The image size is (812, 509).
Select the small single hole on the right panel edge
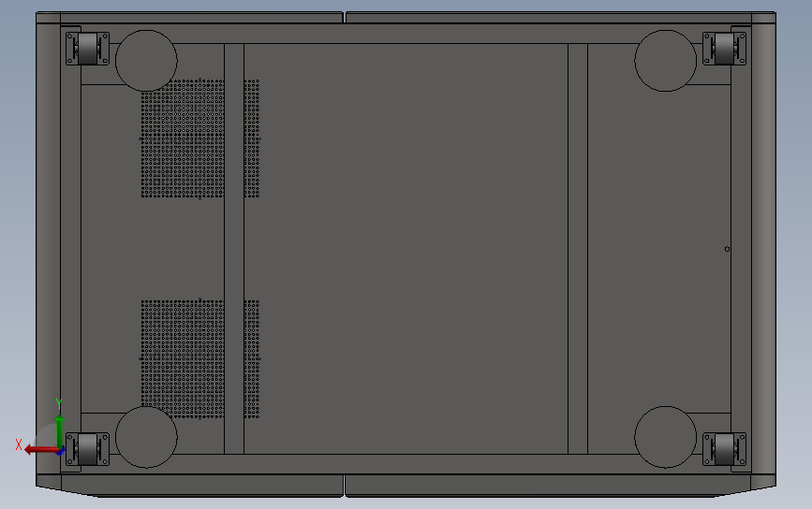point(727,249)
